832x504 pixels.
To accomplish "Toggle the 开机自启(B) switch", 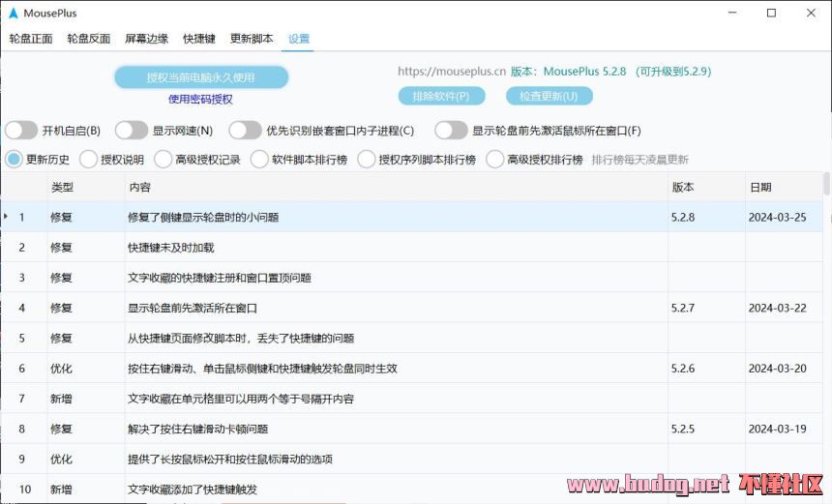I will [21, 131].
